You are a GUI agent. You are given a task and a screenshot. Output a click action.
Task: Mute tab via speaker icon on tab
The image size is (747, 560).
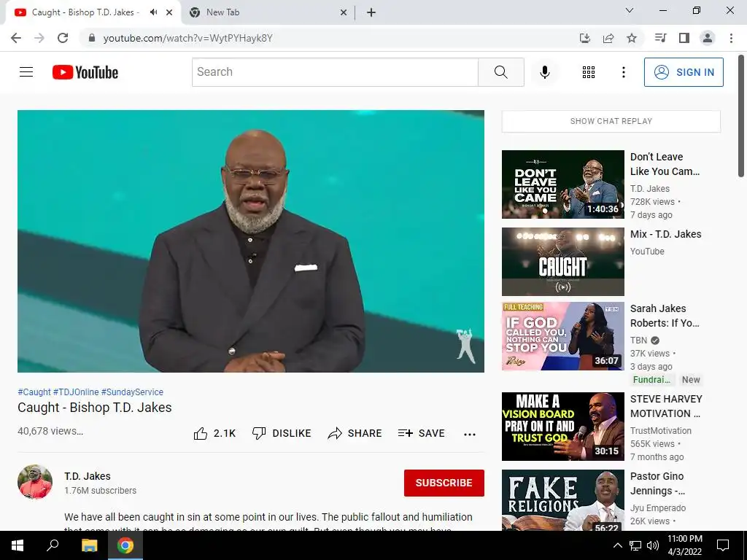(x=153, y=12)
